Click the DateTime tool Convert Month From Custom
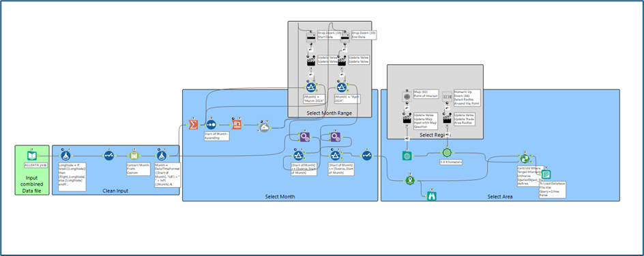The height and width of the screenshot is (256, 644). [x=134, y=156]
